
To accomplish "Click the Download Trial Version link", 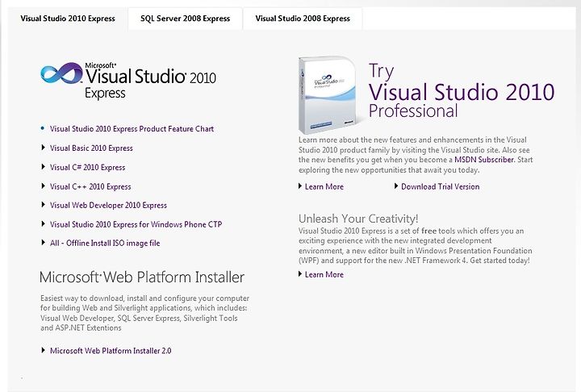I will [x=441, y=187].
